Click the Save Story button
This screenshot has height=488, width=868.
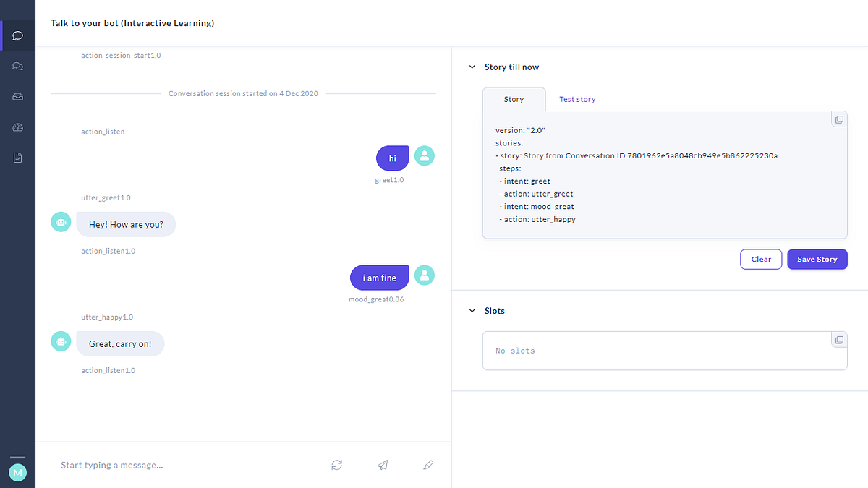(817, 259)
